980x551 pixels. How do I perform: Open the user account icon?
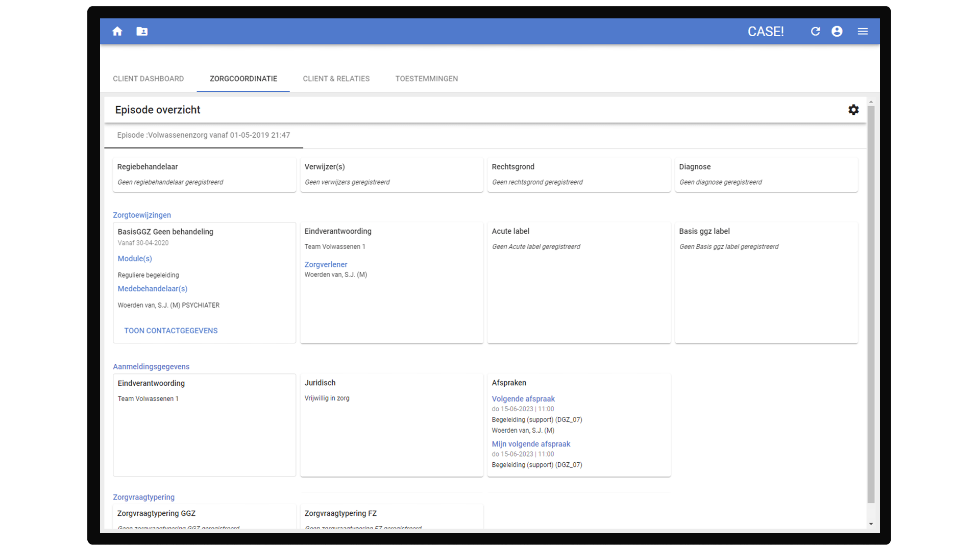point(837,32)
